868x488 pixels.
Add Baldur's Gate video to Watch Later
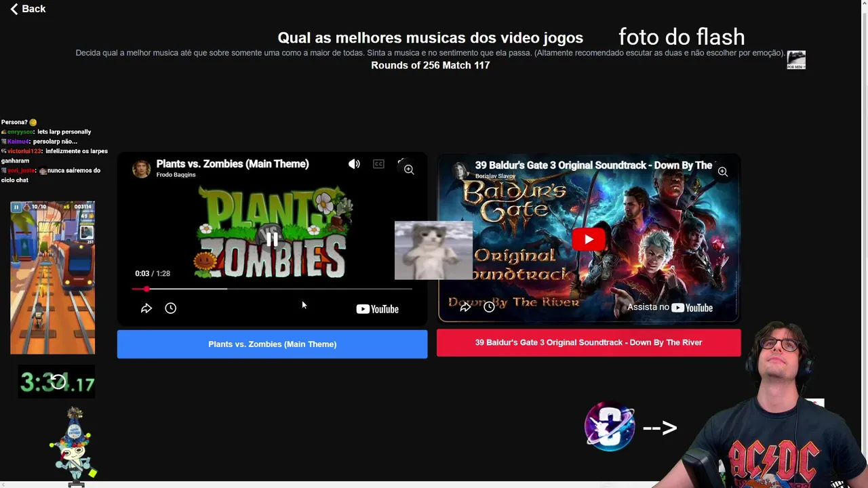coord(489,307)
